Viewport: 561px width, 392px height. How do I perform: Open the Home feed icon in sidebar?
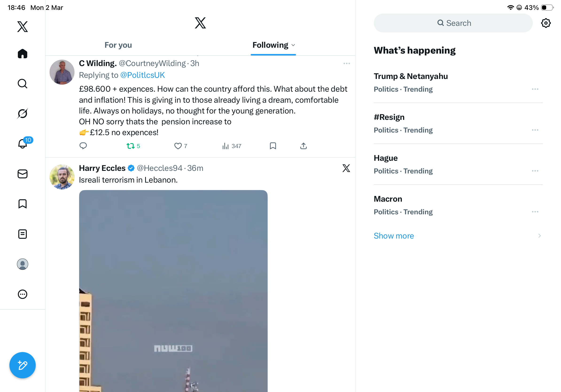(23, 54)
